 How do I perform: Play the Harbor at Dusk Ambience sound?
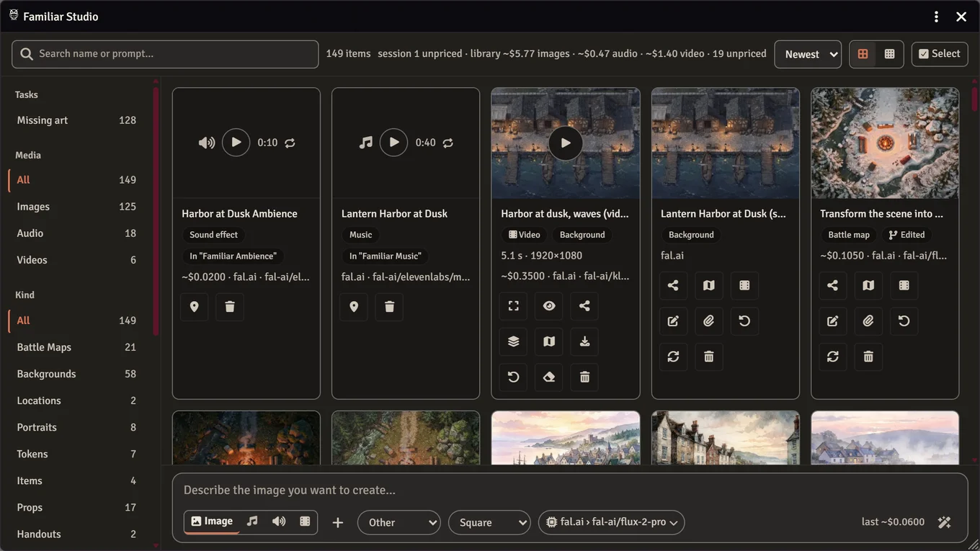(x=236, y=143)
